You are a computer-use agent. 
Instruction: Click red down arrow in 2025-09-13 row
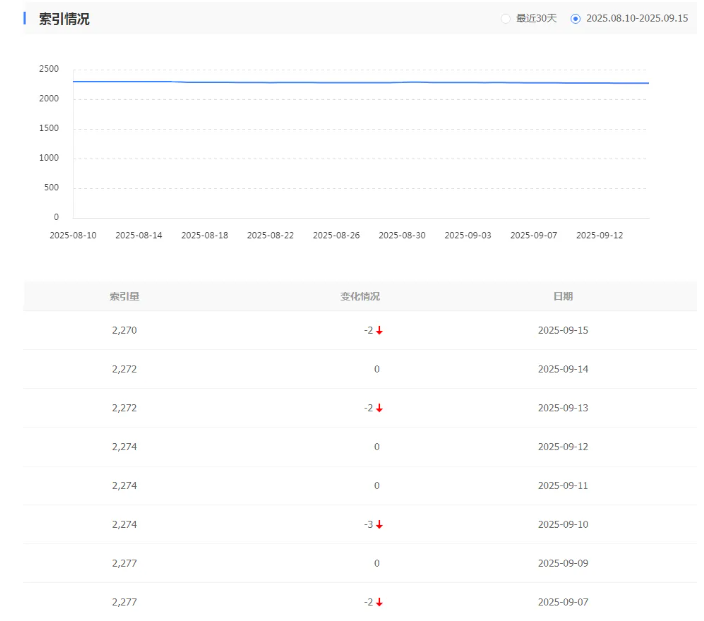(380, 408)
